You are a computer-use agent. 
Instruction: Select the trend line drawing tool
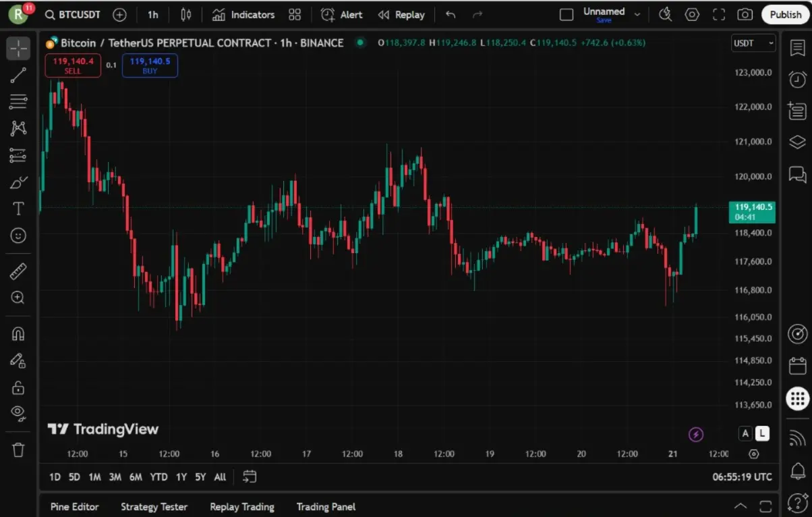point(18,75)
